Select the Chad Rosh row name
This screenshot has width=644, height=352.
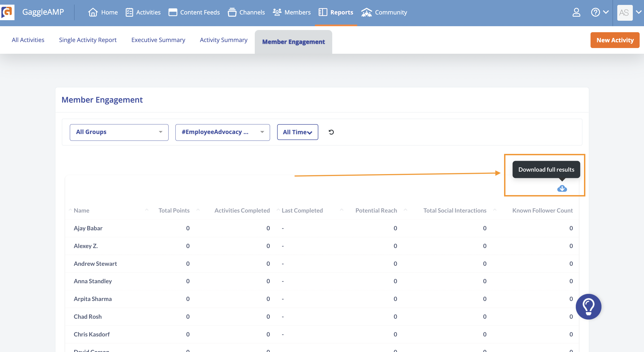(88, 317)
